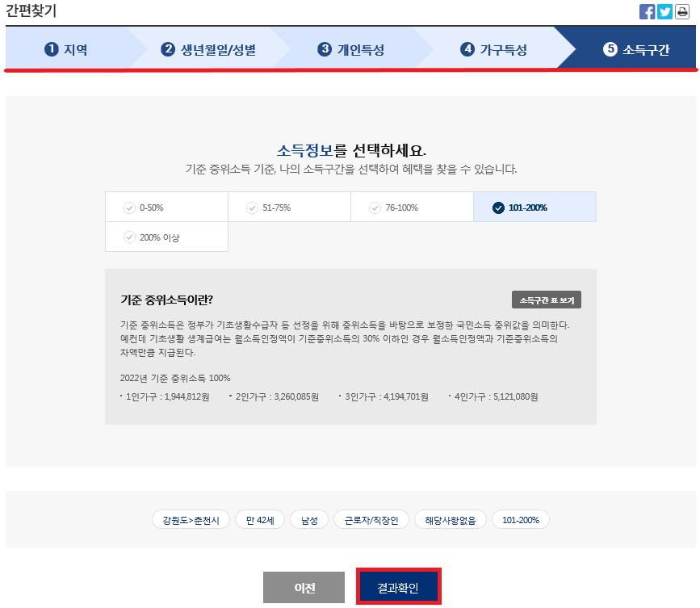This screenshot has height=608, width=700.
Task: Click the 근로자/직장인 summary tag
Action: pyautogui.click(x=371, y=520)
